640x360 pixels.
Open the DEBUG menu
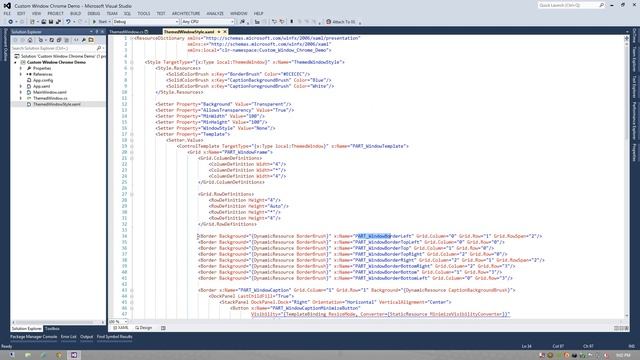pos(93,13)
